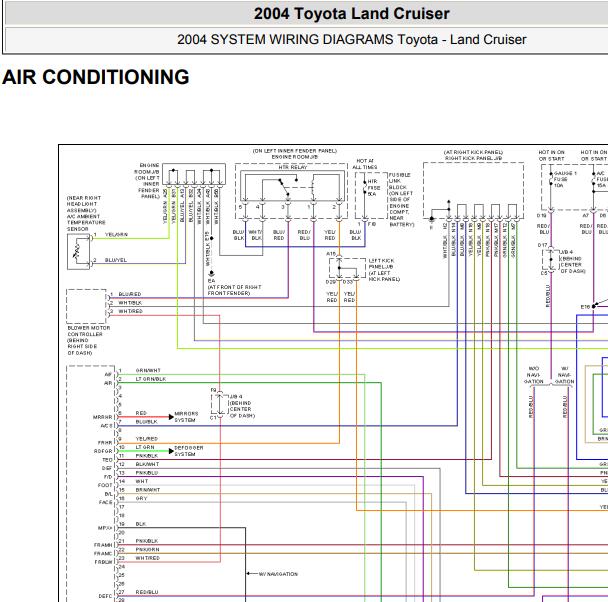The image size is (608, 602).
Task: Click the "LT GRN" wire label at pin 10
Action: (145, 447)
